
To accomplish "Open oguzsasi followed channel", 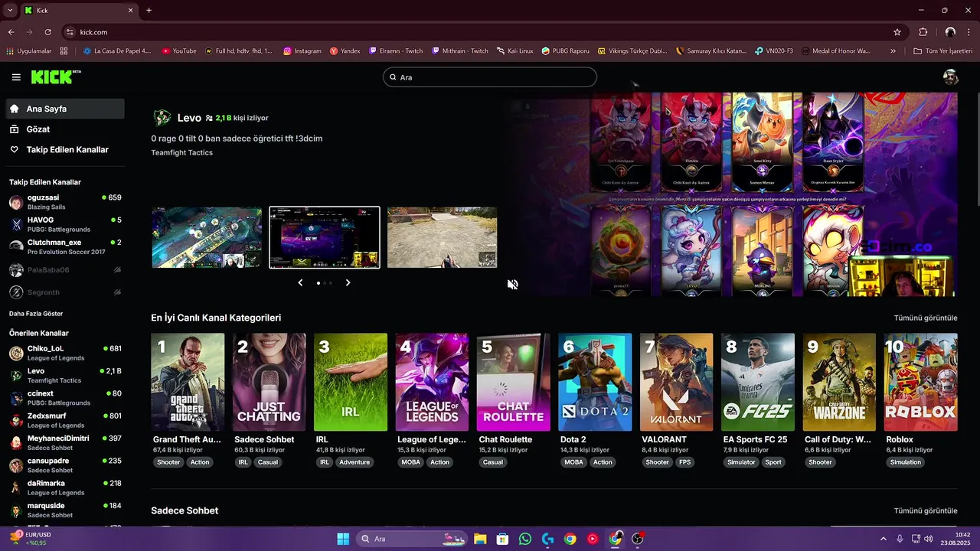I will tap(65, 202).
